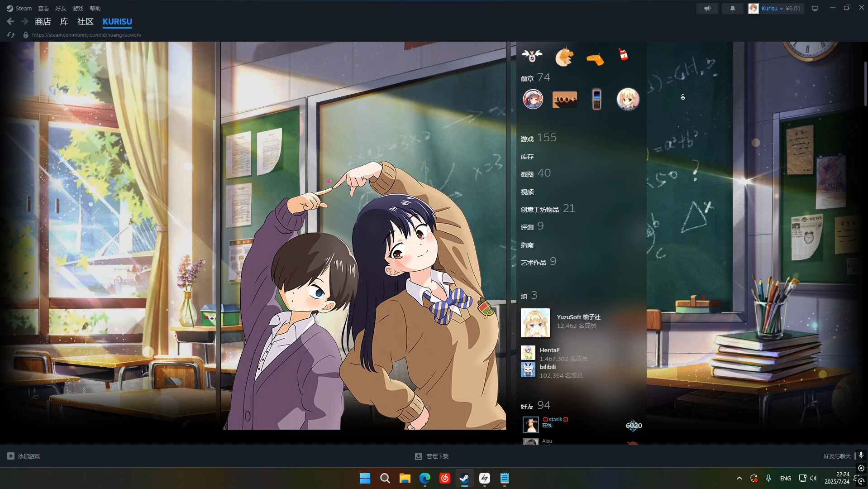Viewport: 868px width, 489px height.
Task: Open YuzuSoft group avatar
Action: 535,323
